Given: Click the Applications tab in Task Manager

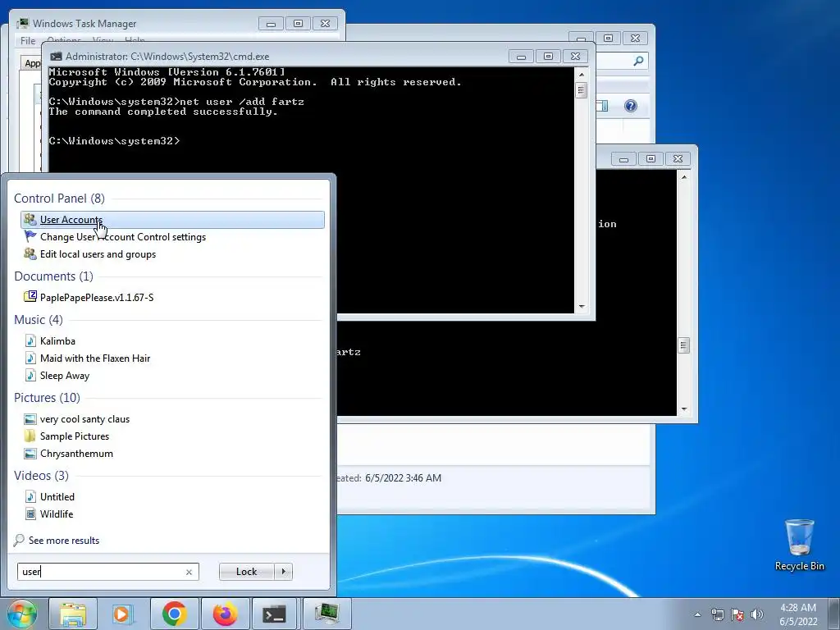Looking at the screenshot, I should tap(32, 63).
